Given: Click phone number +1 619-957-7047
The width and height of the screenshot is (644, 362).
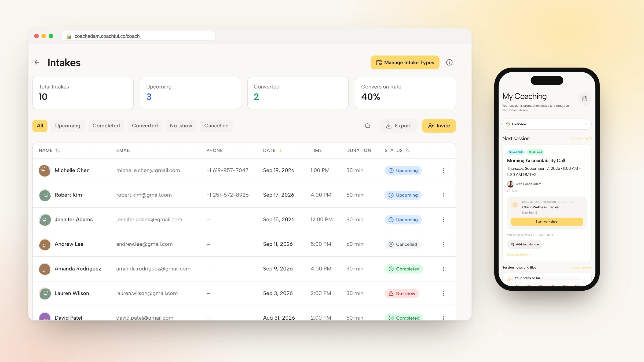Looking at the screenshot, I should 227,171.
